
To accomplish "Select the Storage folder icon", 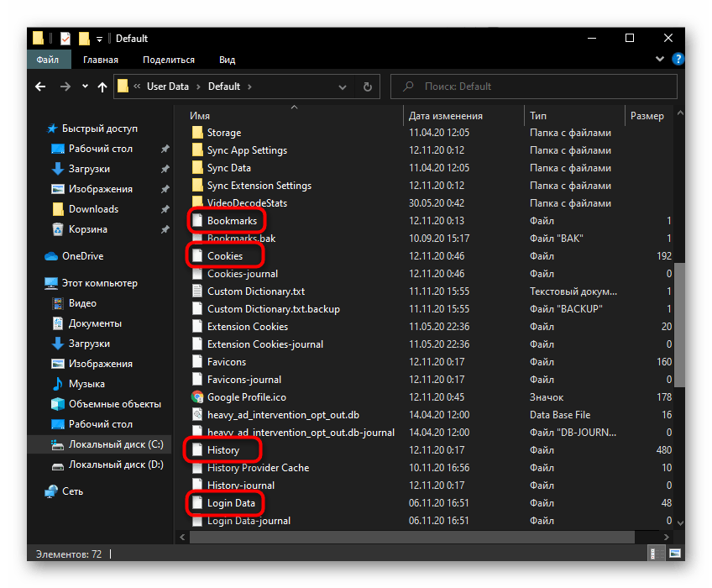I will (197, 133).
